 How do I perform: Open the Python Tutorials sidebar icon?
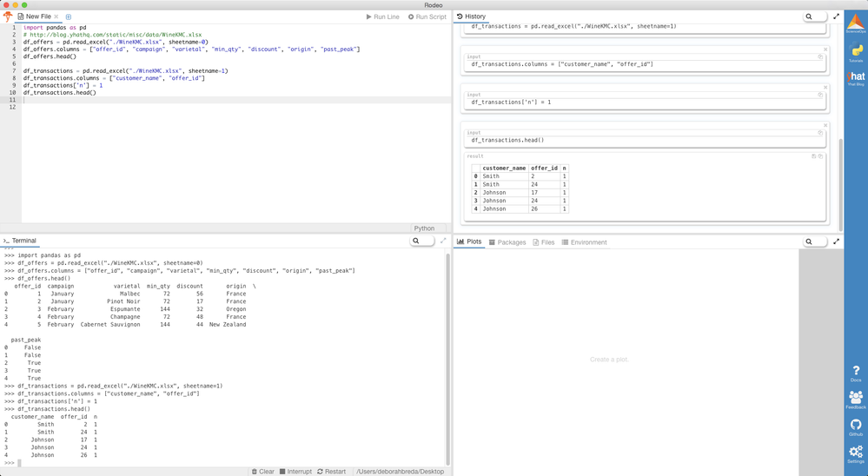[856, 51]
